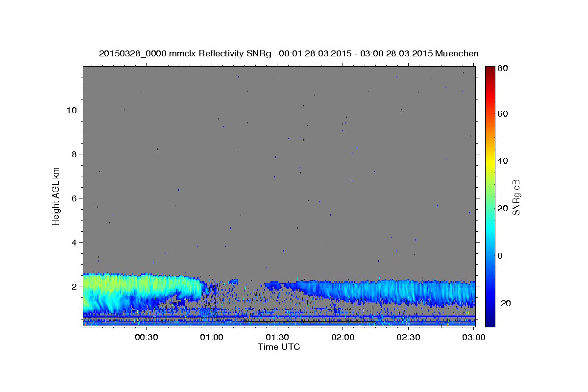
Task: Click the '01:30' time tick label
Action: coord(278,337)
